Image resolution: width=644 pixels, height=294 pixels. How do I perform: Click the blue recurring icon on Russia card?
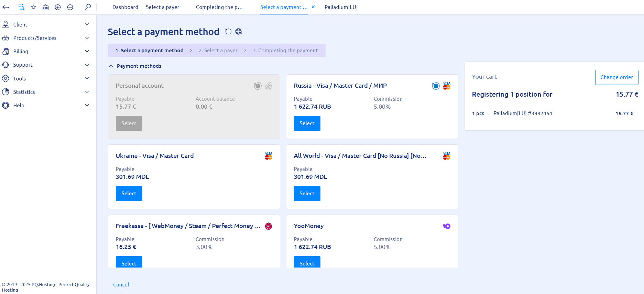436,86
